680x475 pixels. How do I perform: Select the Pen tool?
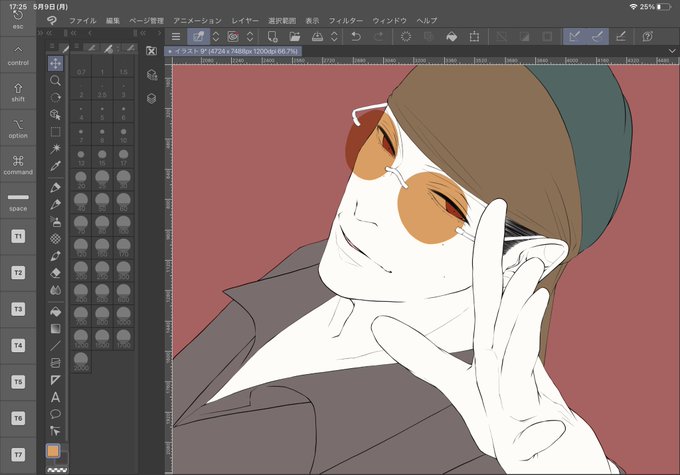[56, 187]
